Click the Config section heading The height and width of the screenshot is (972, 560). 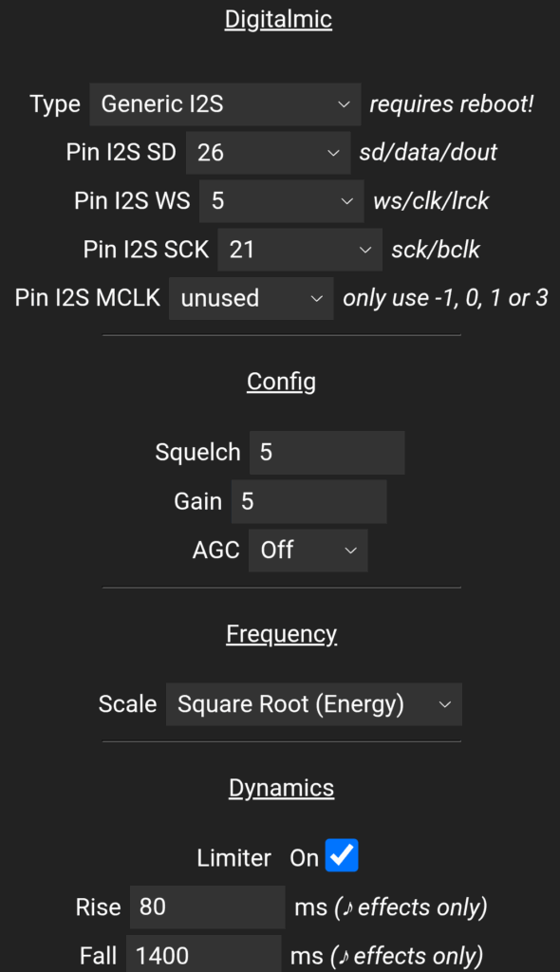pos(282,382)
